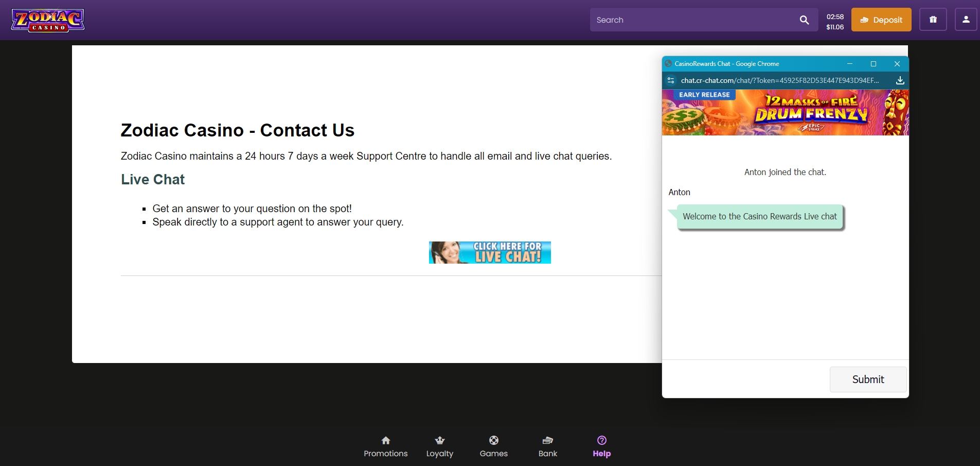This screenshot has width=980, height=466.
Task: Open the Loyalty tab
Action: tap(440, 447)
